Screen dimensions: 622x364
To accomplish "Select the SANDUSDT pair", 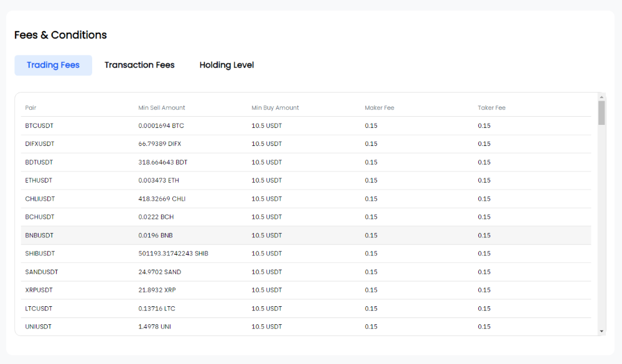I will click(x=42, y=272).
